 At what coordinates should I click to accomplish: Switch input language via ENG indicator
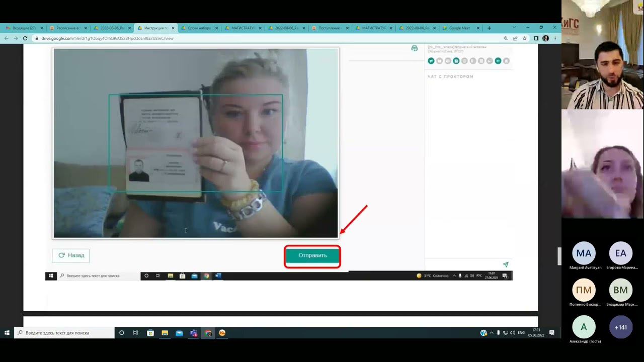tap(521, 333)
